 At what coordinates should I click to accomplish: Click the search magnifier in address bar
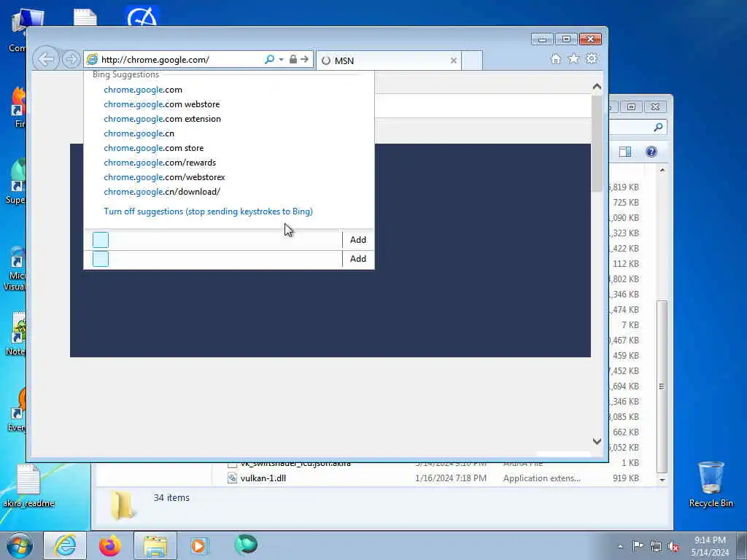point(269,60)
